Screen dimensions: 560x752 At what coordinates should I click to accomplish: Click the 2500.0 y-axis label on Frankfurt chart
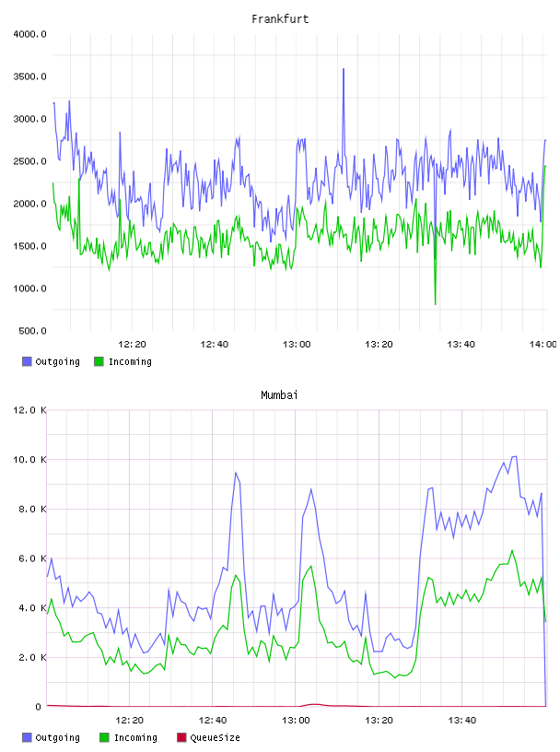(x=29, y=161)
